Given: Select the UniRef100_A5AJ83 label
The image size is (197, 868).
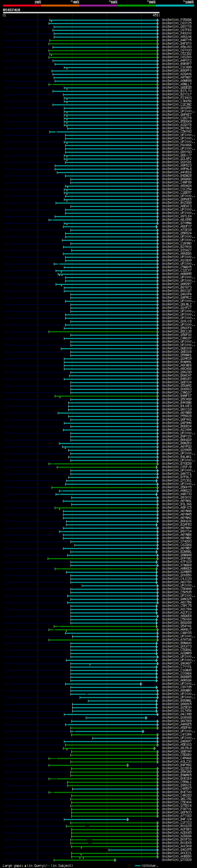Looking at the screenshot, I should click(177, 47).
